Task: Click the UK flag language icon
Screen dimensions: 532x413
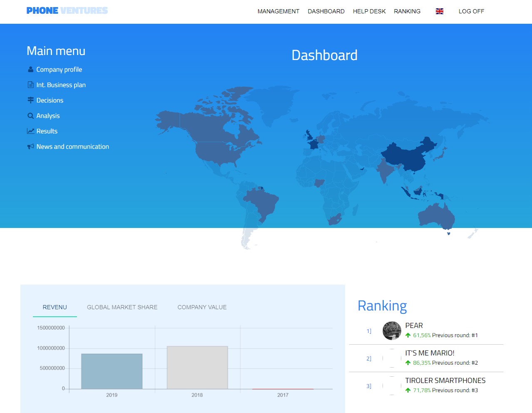Action: [x=439, y=11]
